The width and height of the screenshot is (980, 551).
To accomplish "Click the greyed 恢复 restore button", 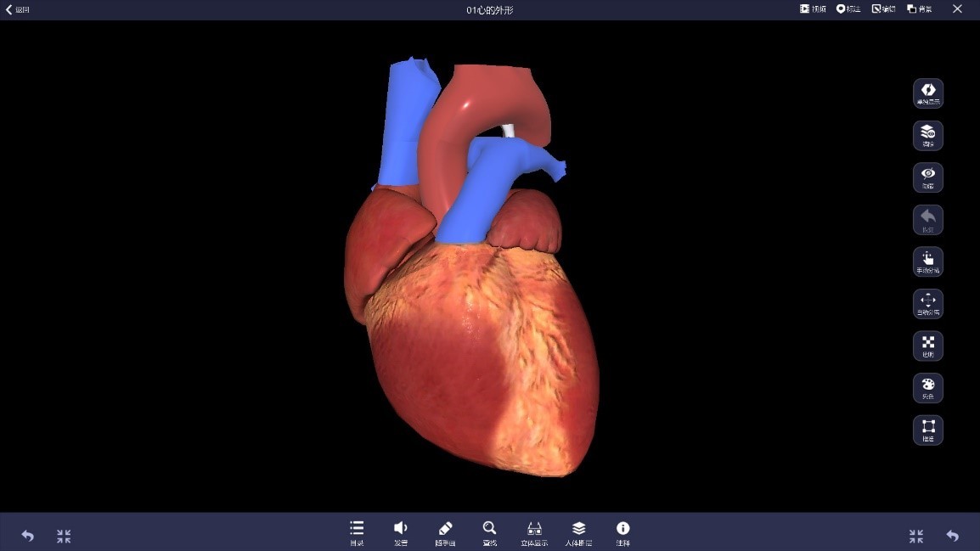I will click(928, 220).
